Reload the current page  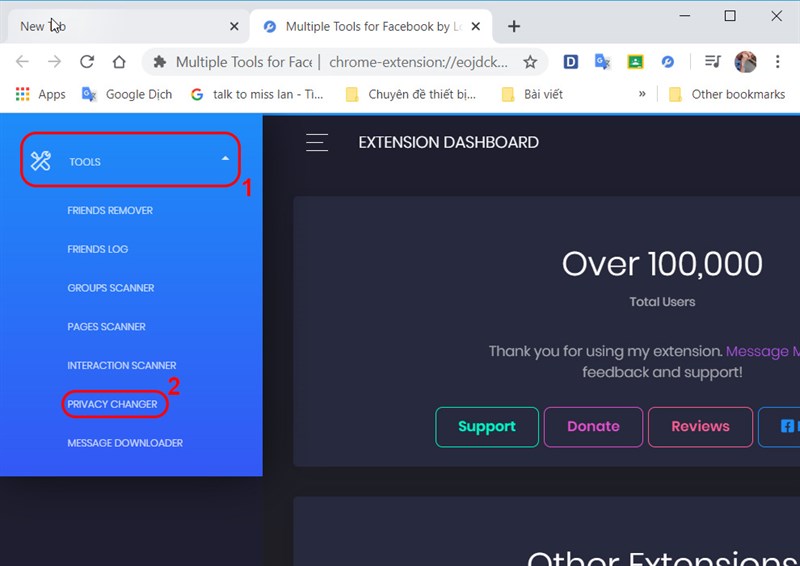87,62
